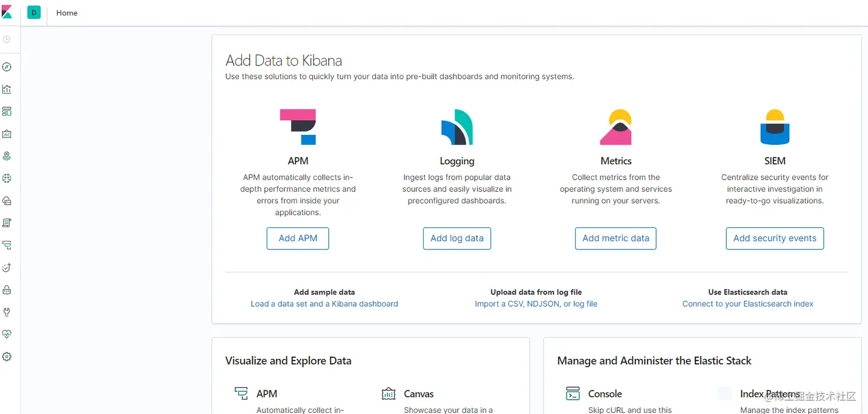Click the Add security events button

pos(775,238)
